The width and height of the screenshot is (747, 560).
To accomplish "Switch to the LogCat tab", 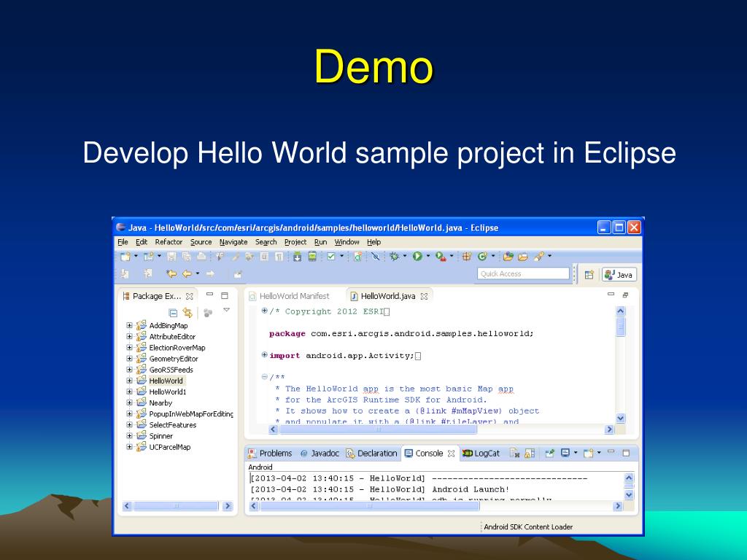I will (481, 454).
